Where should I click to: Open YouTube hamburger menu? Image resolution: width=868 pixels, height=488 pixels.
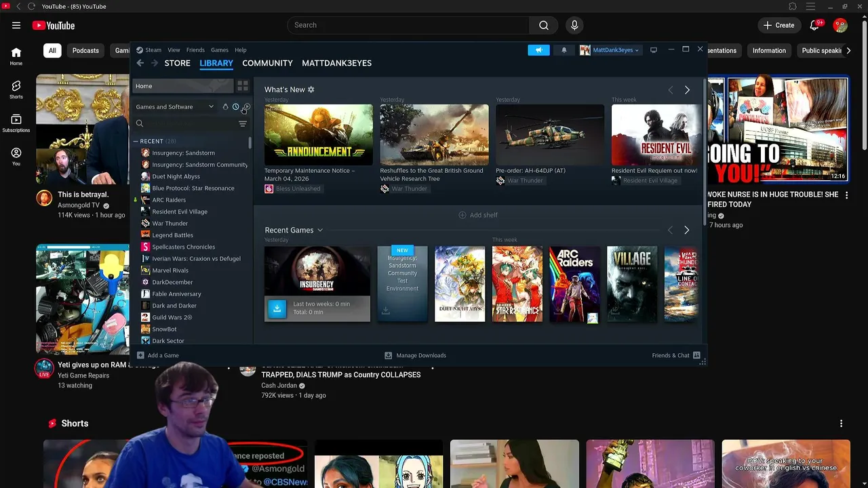pyautogui.click(x=16, y=25)
